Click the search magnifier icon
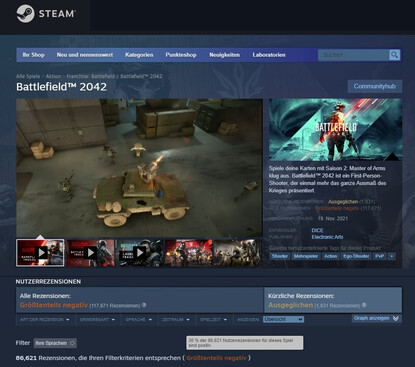 click(x=394, y=55)
